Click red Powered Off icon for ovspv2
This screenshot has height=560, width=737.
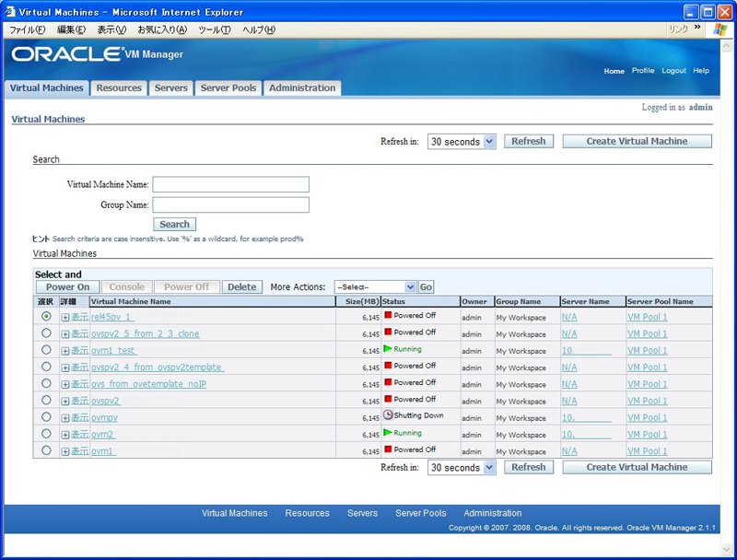tap(388, 399)
